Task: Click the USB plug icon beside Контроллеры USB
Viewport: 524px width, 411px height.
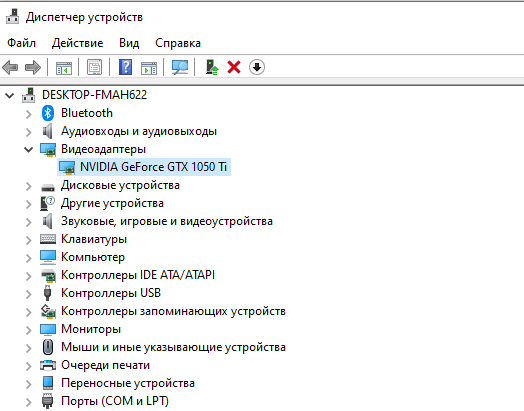Action: (47, 293)
